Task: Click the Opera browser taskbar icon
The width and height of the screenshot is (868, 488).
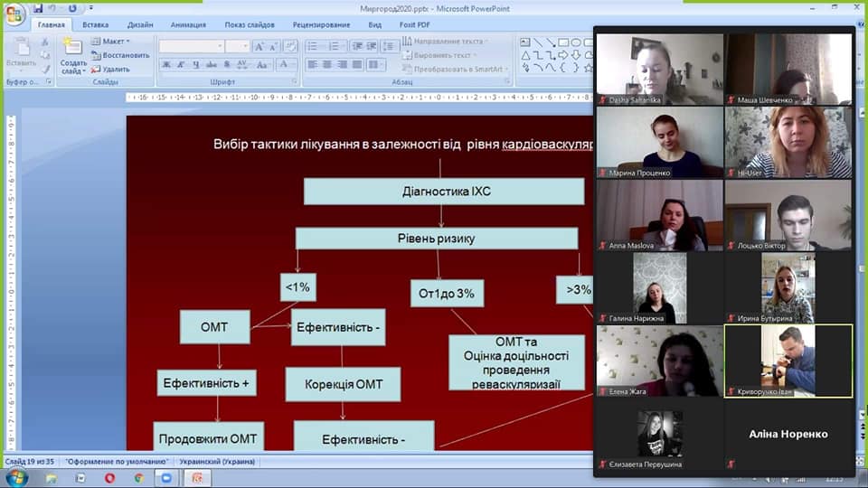Action: [x=110, y=476]
